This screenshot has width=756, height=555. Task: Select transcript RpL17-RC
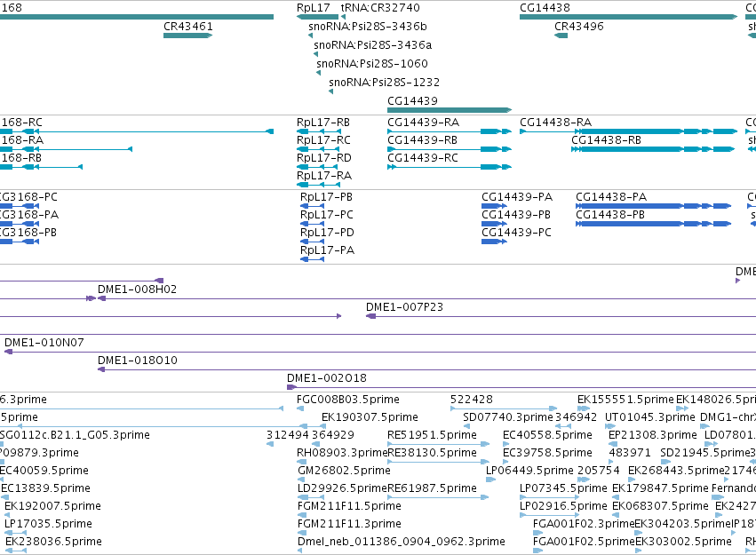(x=319, y=149)
